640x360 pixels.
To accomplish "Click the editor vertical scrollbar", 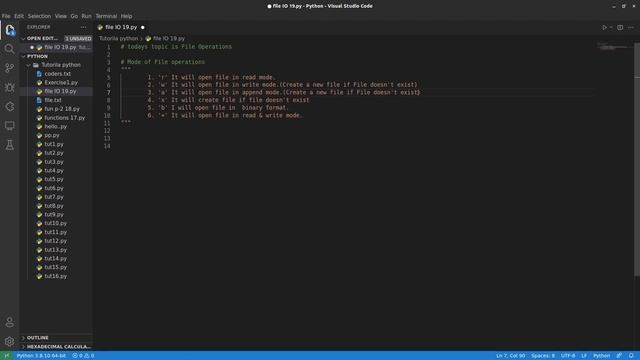I will click(x=637, y=159).
